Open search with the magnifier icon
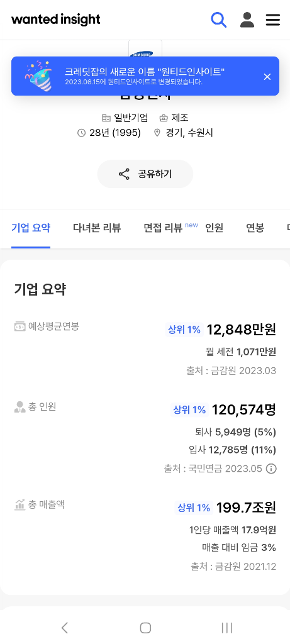Screen dimensions: 290x644 (218, 19)
